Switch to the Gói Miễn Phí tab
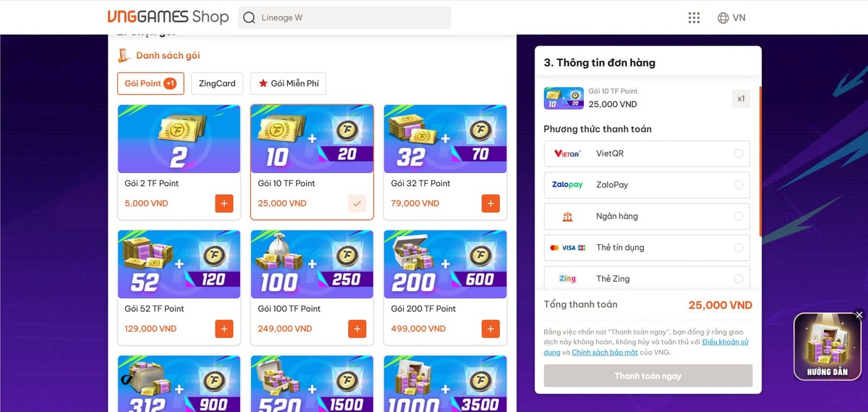868x412 pixels. [x=288, y=83]
